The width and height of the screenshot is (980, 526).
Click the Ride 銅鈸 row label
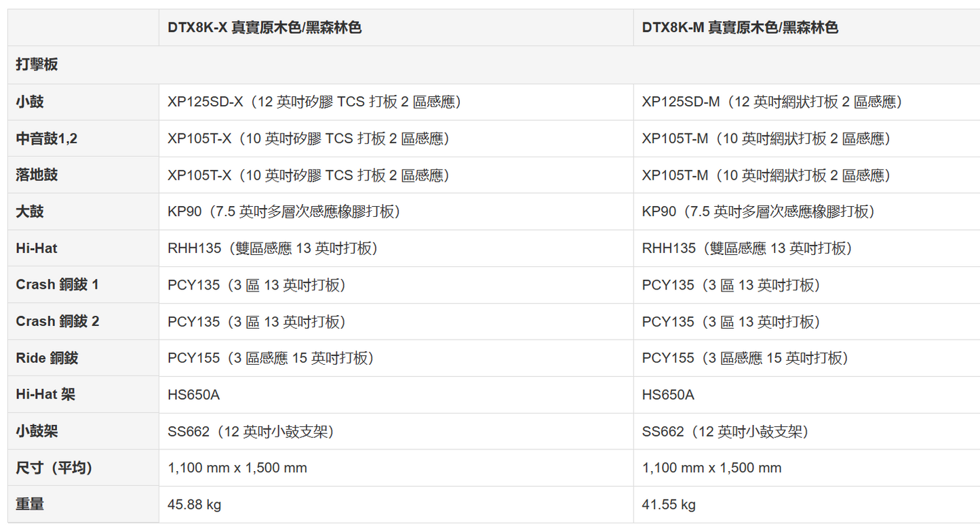coord(47,358)
